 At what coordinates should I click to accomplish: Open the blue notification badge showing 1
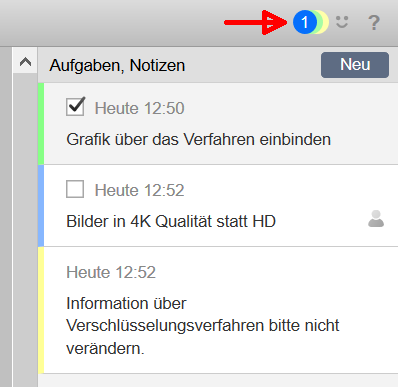(x=304, y=22)
